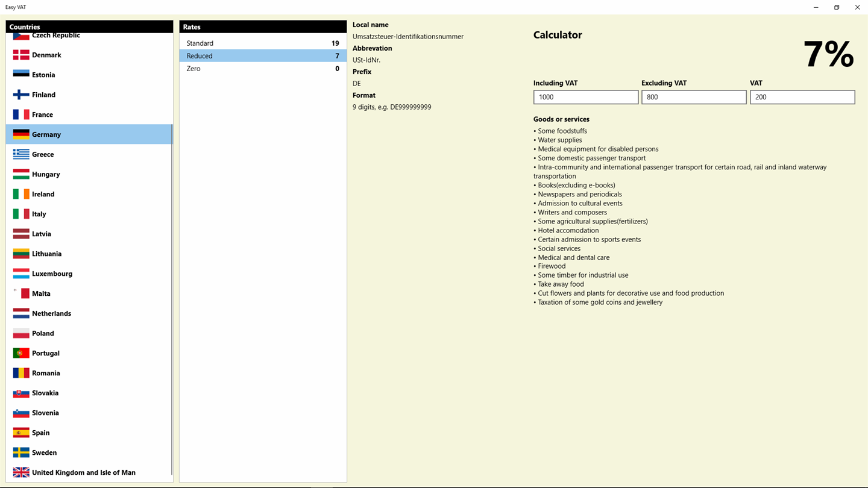
Task: Maximize the Easy VAT window
Action: [x=837, y=7]
